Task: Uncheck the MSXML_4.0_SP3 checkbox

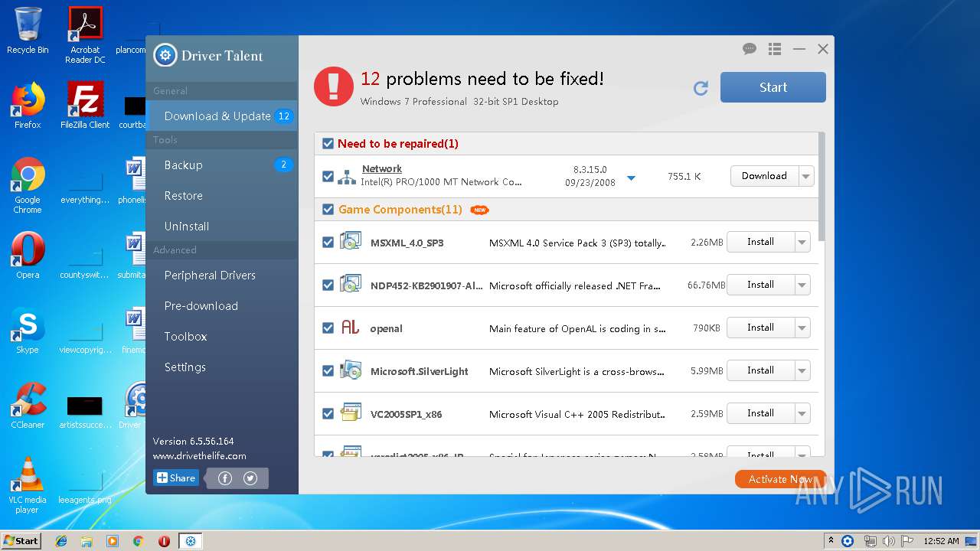Action: [328, 243]
